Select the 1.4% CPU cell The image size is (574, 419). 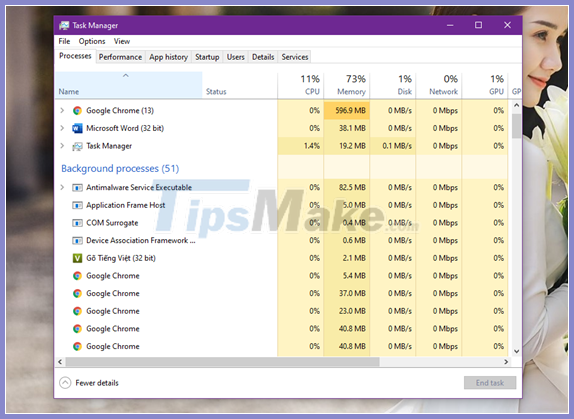[301, 146]
